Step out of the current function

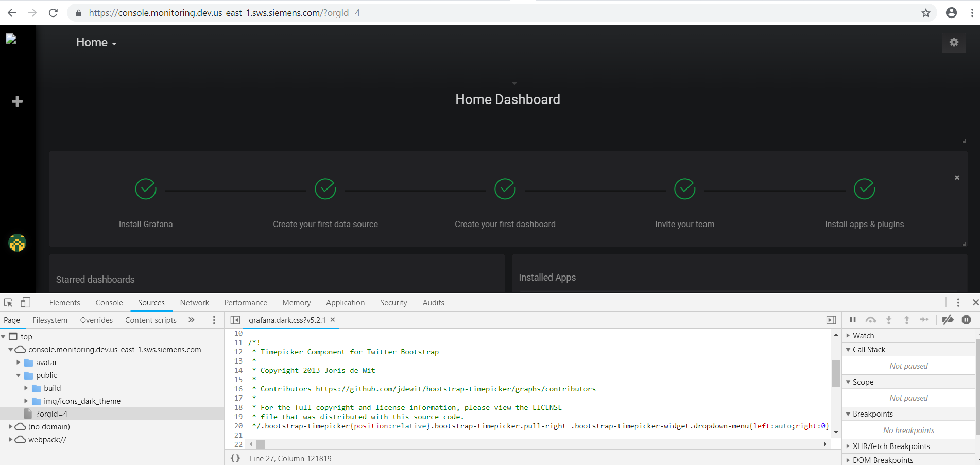907,320
